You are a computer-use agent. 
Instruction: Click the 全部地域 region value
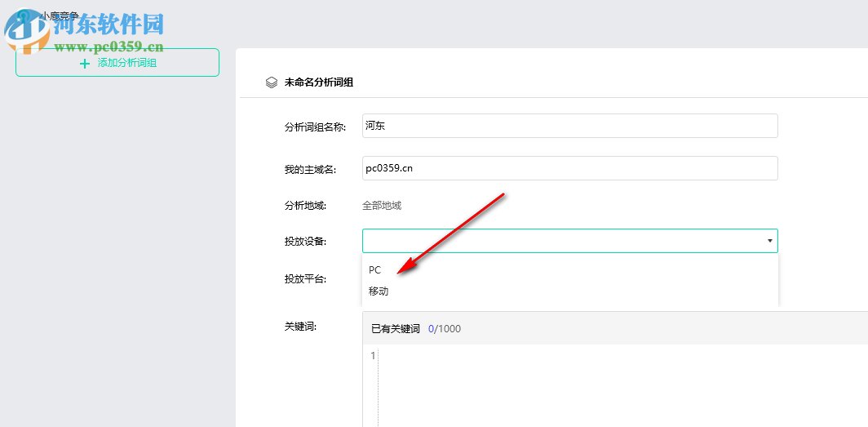click(382, 206)
